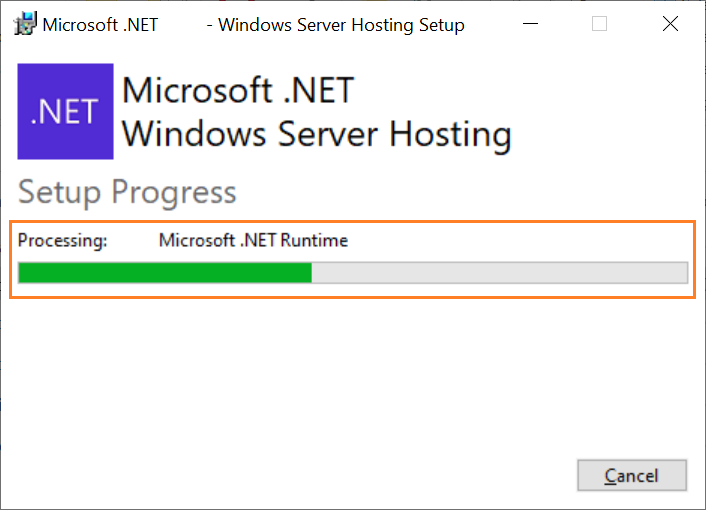Viewport: 706px width, 510px height.
Task: Click "Microsoft .NET" in the title bar
Action: point(100,25)
